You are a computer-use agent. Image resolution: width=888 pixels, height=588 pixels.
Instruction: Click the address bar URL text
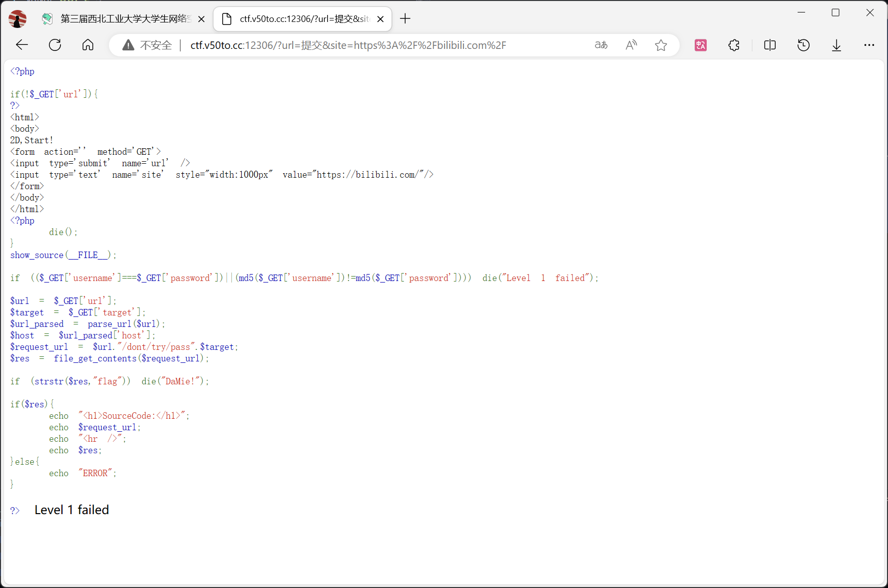click(348, 45)
